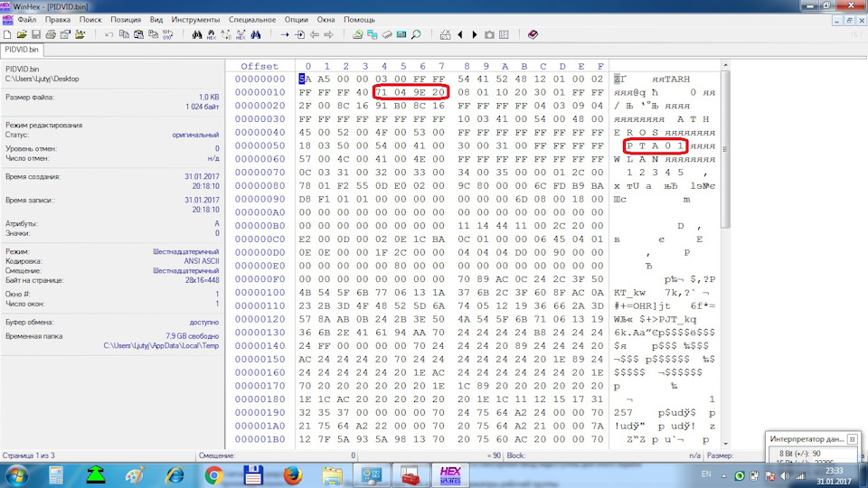Open the Помощь menu
868x488 pixels.
pos(359,19)
